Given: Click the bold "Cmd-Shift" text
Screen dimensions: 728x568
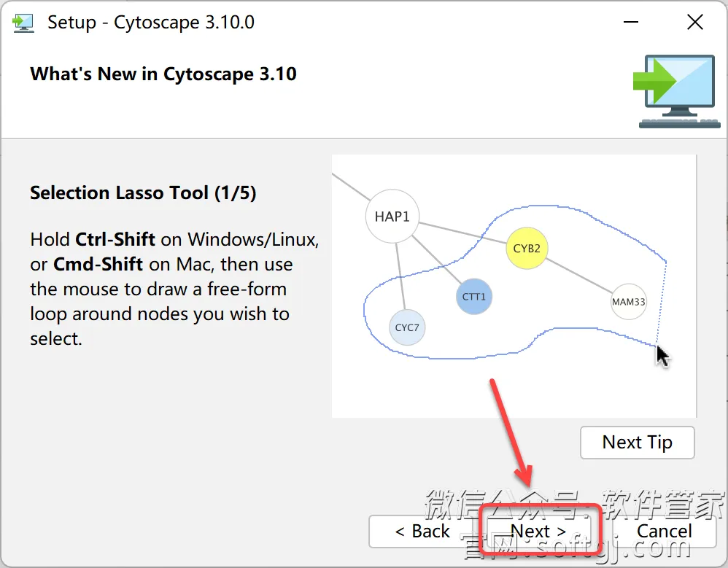Looking at the screenshot, I should 98,265.
